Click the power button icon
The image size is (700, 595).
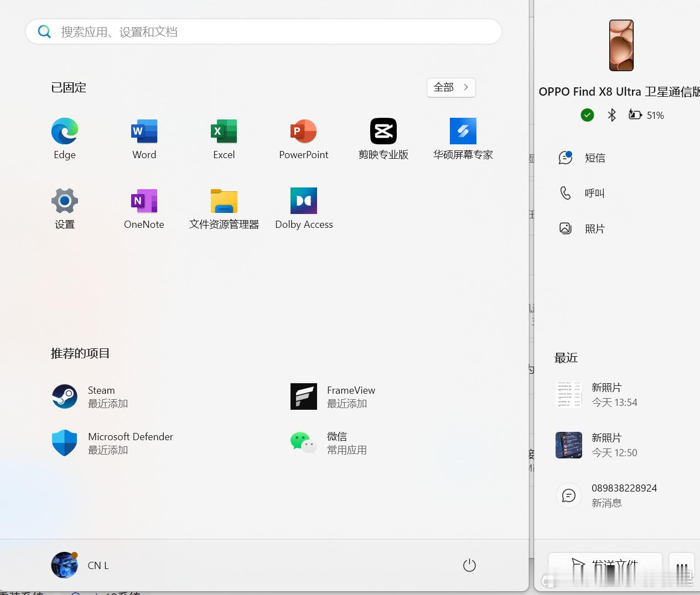tap(469, 565)
